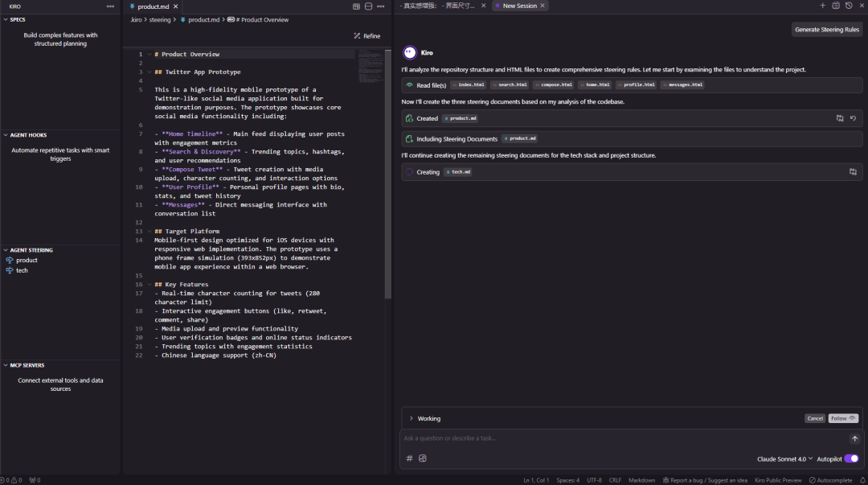868x485 pixels.
Task: Open the task list icon in chat header
Action: [836, 6]
